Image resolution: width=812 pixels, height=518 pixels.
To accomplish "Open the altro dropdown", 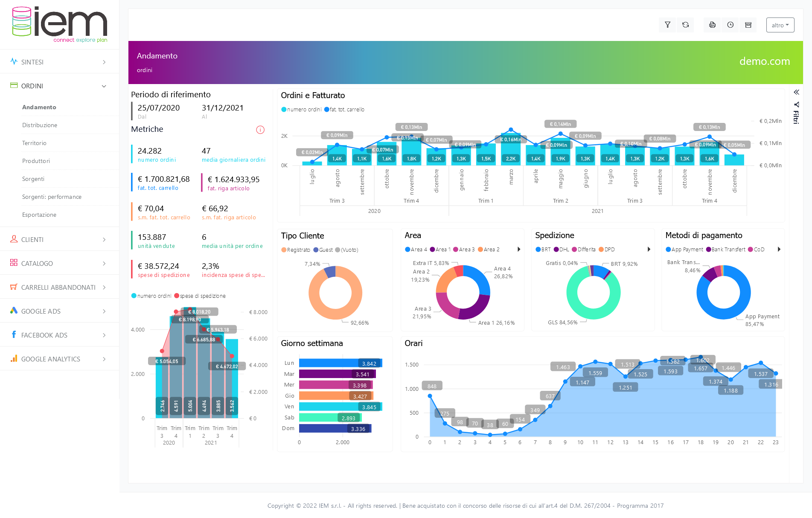I will click(x=780, y=25).
